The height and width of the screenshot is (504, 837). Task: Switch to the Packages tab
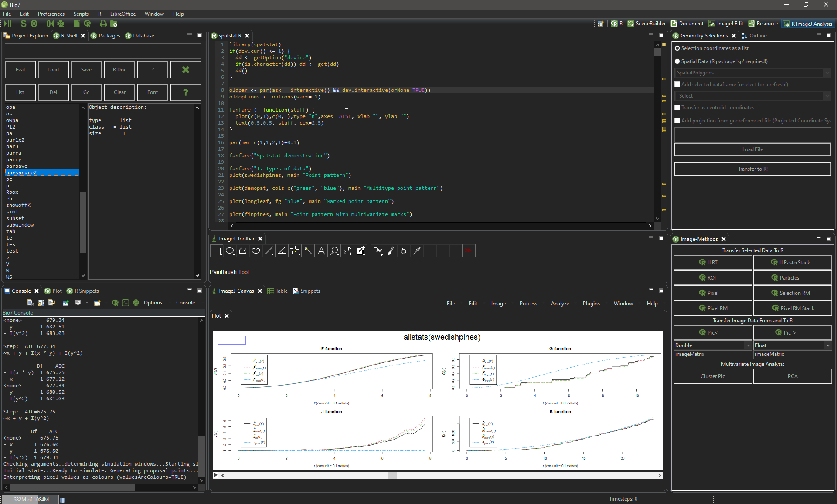click(105, 36)
